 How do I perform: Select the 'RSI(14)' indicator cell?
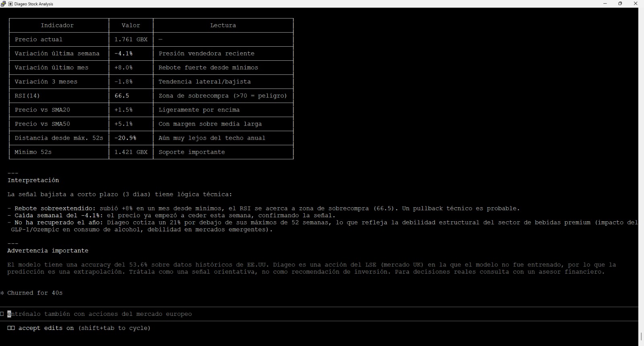27,96
